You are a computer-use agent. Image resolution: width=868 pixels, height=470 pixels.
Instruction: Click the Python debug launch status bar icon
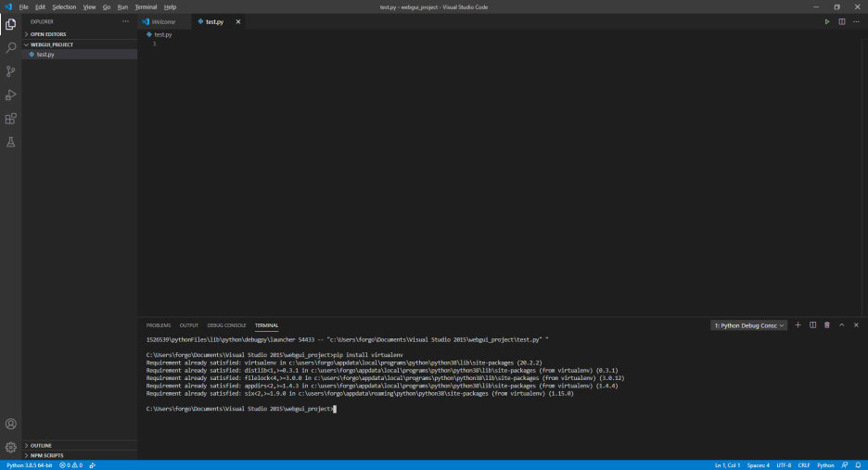pos(93,465)
